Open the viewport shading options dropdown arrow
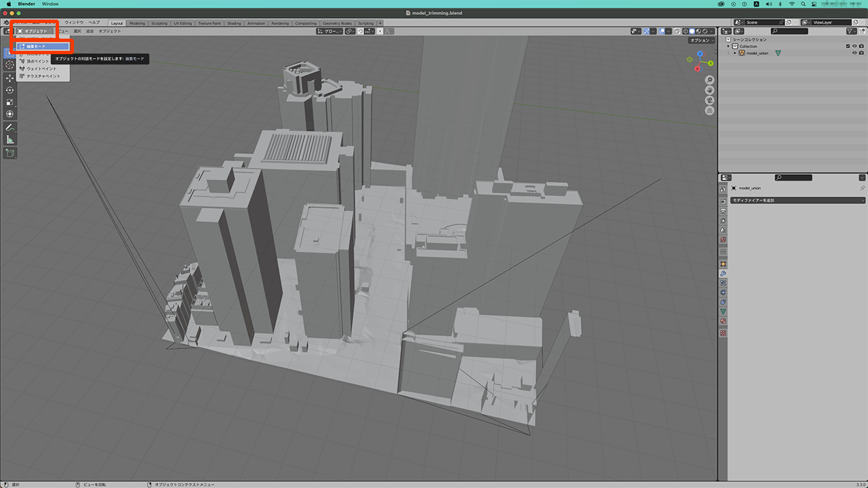The height and width of the screenshot is (488, 868). pyautogui.click(x=711, y=31)
